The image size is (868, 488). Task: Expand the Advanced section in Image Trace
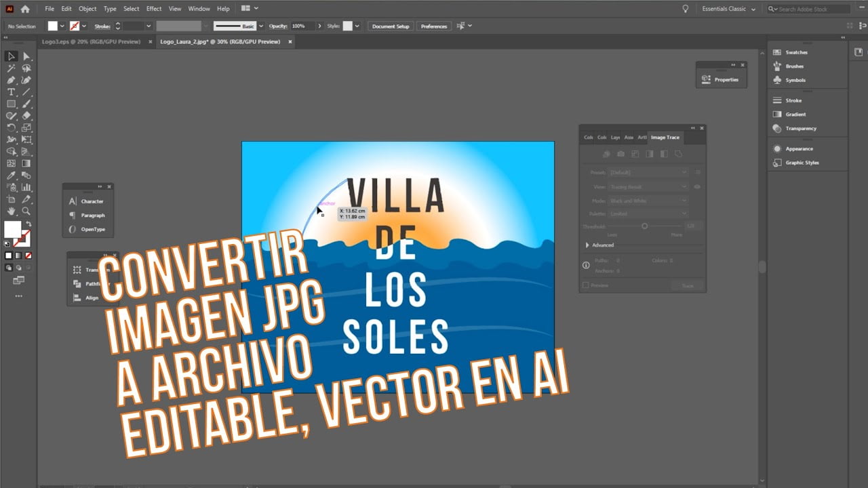click(x=602, y=245)
